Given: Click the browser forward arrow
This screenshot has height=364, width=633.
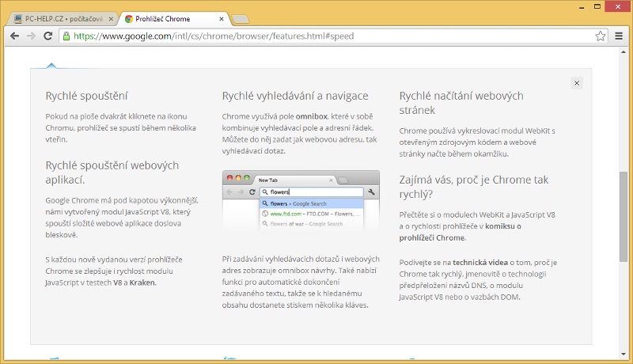Looking at the screenshot, I should click(31, 36).
